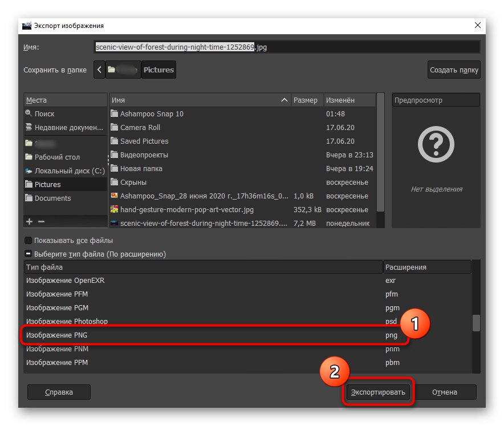The height and width of the screenshot is (426, 504).
Task: Click the Места sidebar header
Action: (x=66, y=100)
